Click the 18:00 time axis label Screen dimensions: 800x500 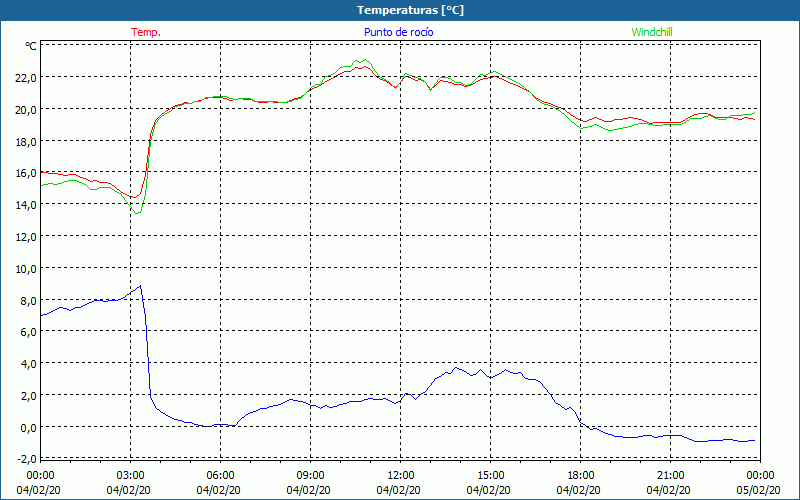coord(580,476)
